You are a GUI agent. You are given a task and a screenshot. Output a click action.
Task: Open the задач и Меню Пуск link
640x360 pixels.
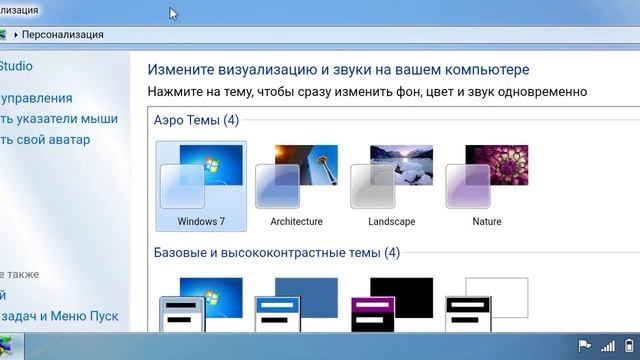[59, 316]
